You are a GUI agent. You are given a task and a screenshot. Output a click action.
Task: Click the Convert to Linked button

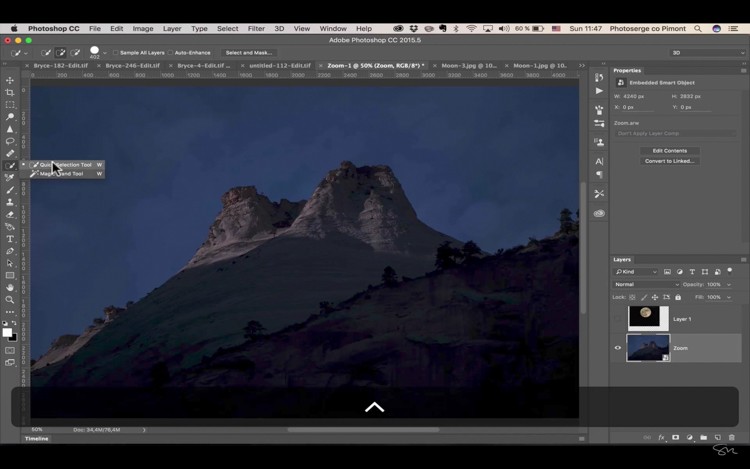click(669, 161)
